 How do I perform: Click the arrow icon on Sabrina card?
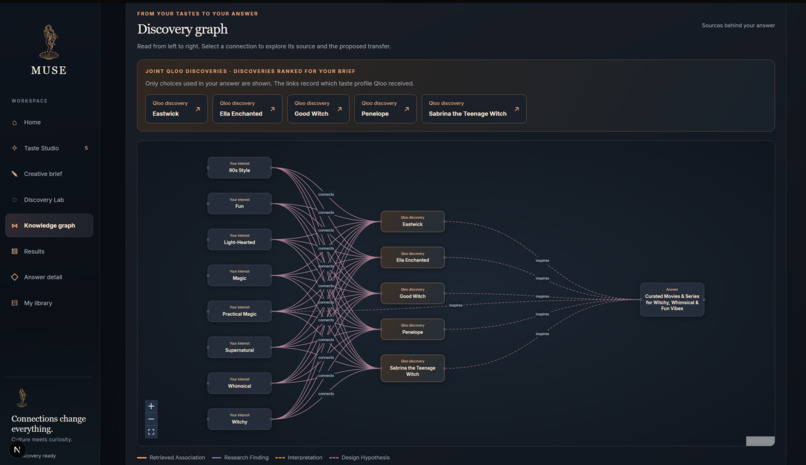click(x=517, y=109)
